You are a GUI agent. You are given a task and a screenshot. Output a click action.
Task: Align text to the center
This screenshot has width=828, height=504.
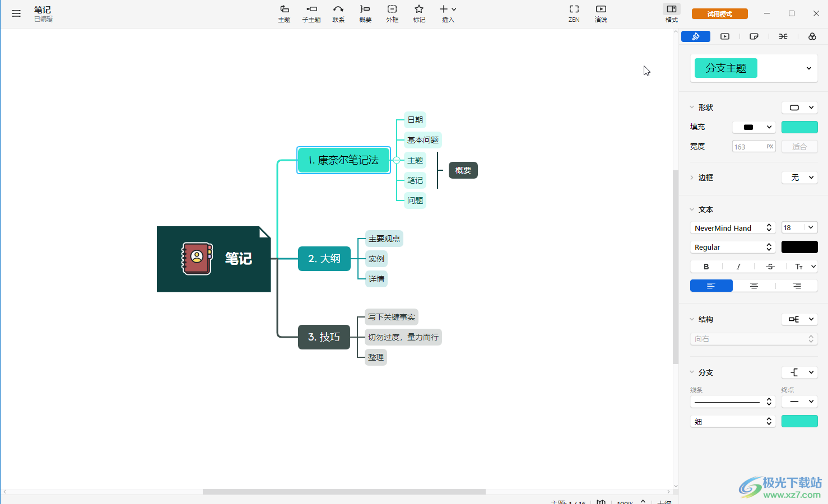(x=754, y=286)
